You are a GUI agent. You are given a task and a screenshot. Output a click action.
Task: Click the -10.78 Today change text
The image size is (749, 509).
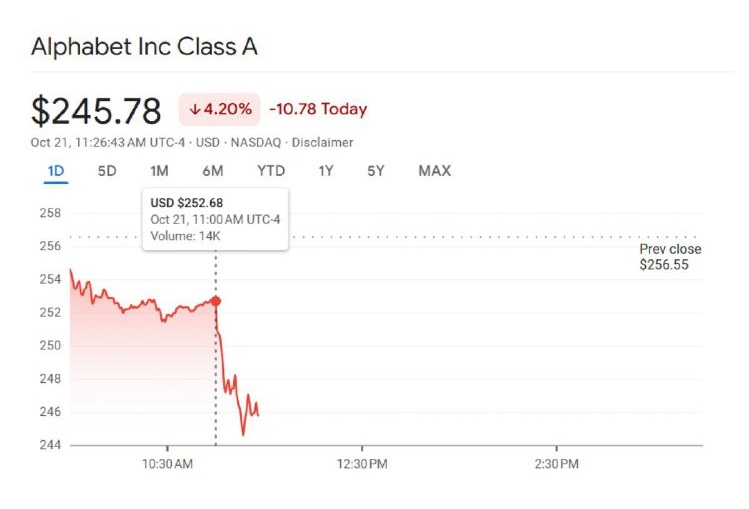[x=318, y=110]
